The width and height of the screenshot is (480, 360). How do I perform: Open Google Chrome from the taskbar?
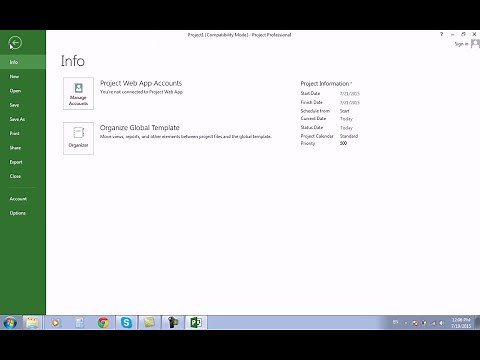(x=103, y=323)
